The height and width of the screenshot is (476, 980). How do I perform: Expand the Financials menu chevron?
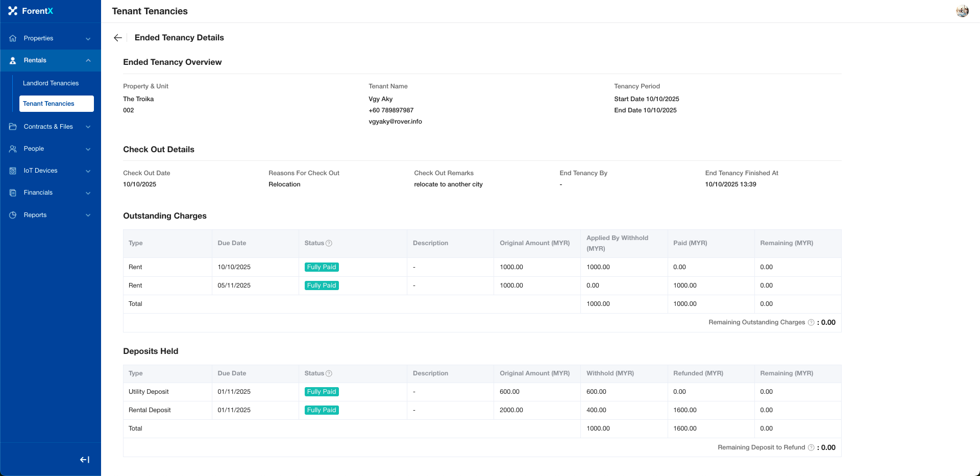[x=88, y=193]
